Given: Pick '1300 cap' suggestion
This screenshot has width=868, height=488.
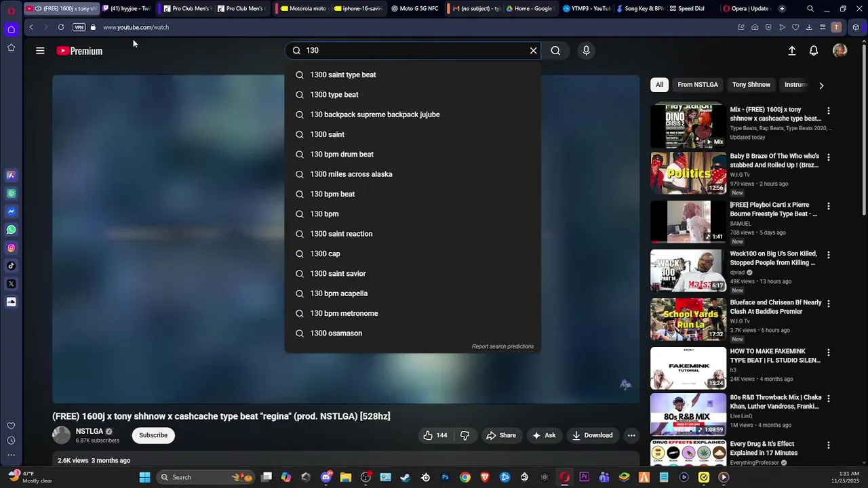Looking at the screenshot, I should click(x=412, y=253).
